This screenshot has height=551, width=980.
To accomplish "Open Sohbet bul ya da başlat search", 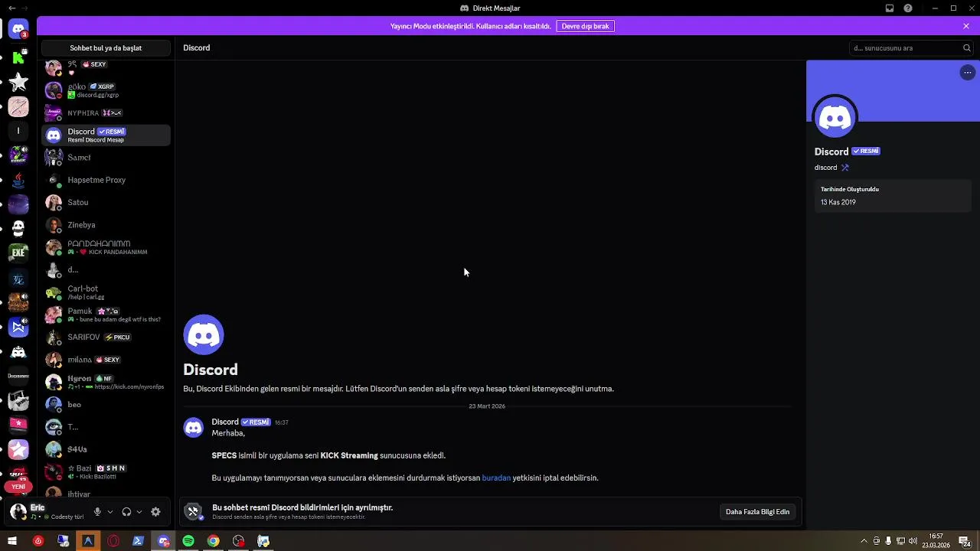I will (x=106, y=48).
